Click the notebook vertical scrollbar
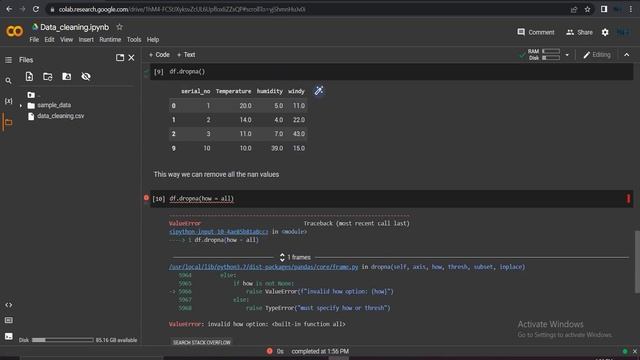Image resolution: width=640 pixels, height=360 pixels. click(637, 262)
